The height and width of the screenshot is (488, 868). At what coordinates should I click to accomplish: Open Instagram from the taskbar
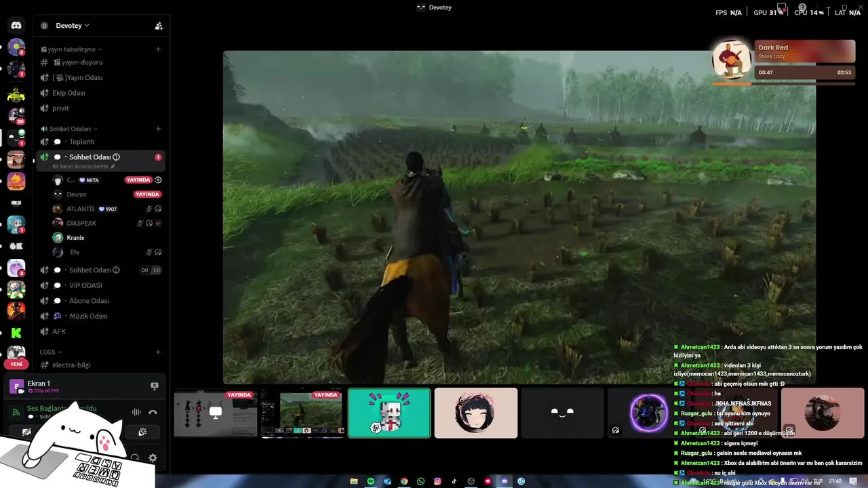point(437,481)
